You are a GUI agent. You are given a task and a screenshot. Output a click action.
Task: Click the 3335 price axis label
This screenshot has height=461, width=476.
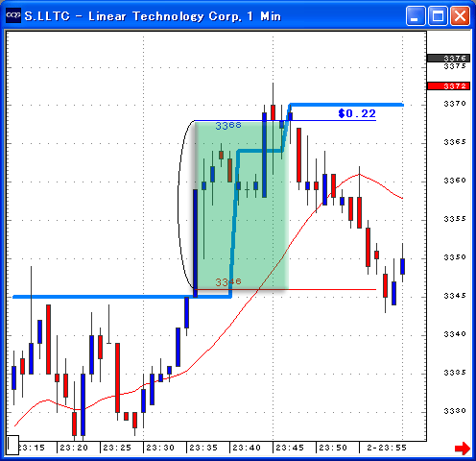tap(455, 373)
